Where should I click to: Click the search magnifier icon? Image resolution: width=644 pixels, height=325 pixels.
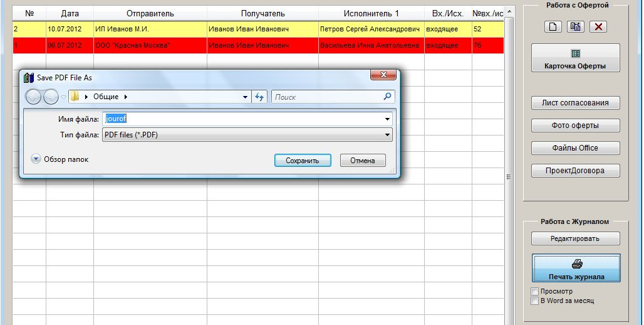[387, 97]
